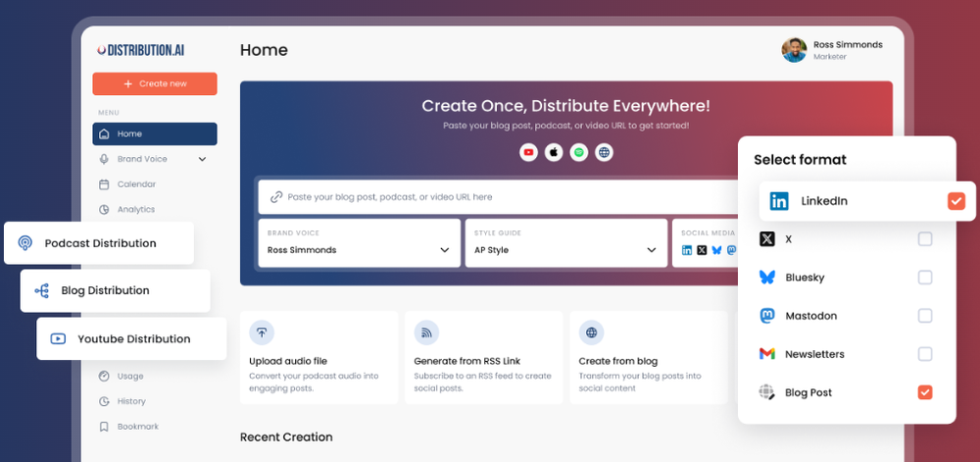Open the Home menu item

[155, 133]
